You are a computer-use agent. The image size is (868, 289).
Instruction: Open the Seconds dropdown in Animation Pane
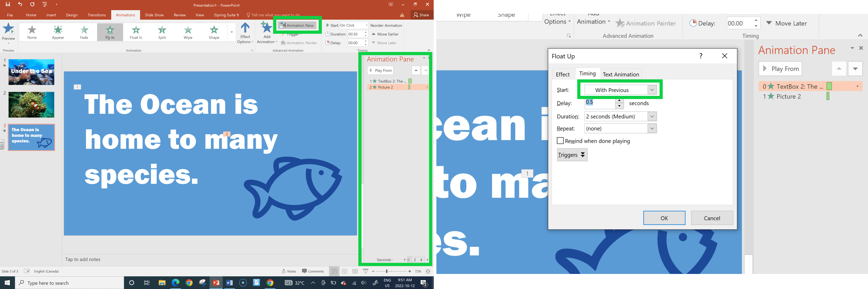click(385, 260)
